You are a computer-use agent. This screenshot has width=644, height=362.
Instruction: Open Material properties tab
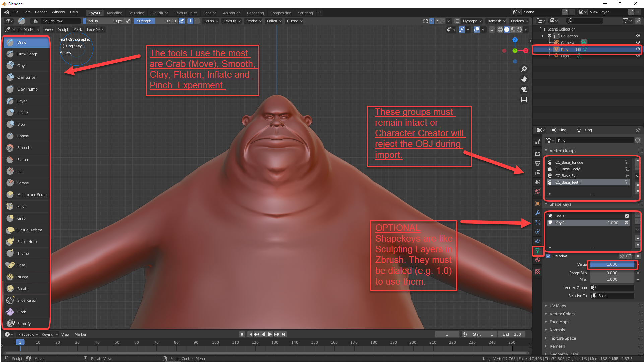(x=538, y=260)
